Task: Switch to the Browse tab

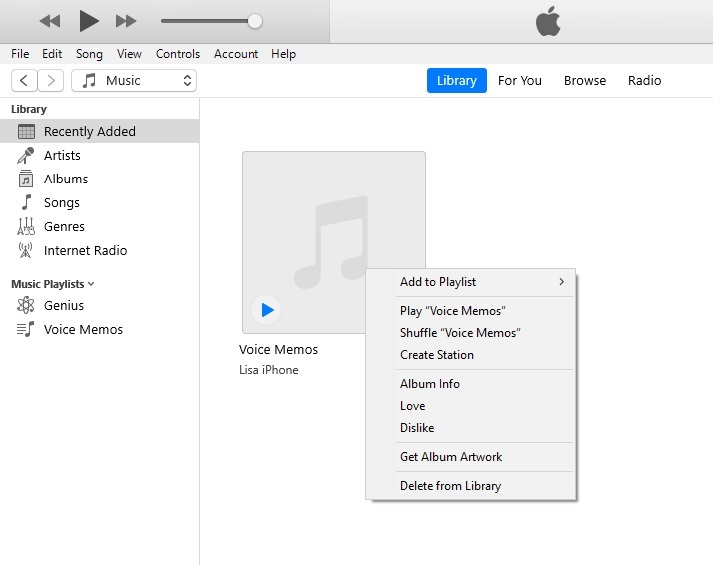Action: (585, 80)
